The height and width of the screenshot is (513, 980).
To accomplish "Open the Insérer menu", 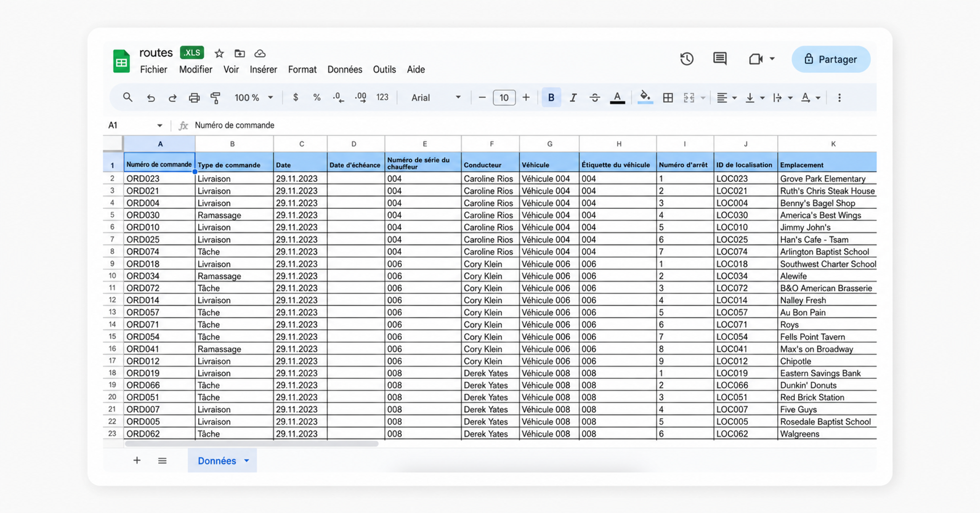I will tap(263, 69).
